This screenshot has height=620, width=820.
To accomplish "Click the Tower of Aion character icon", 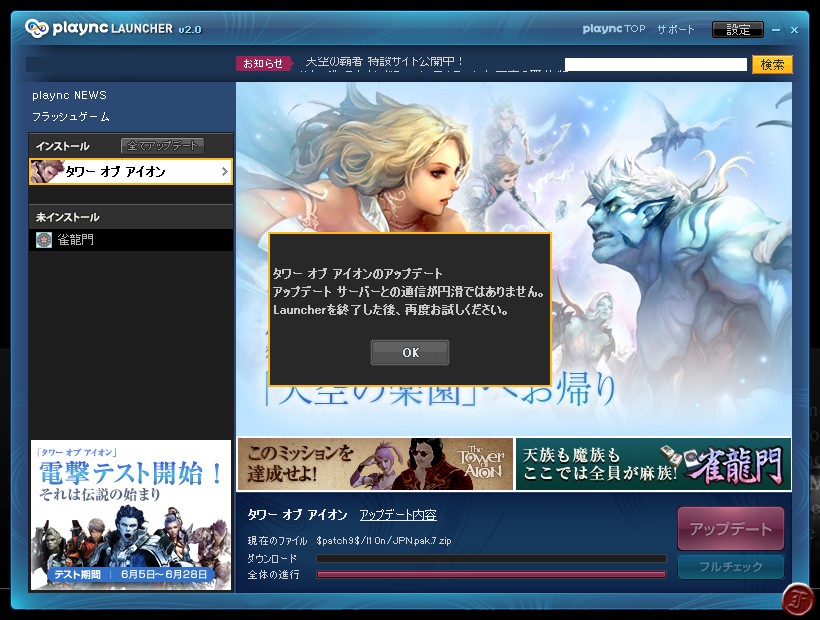I will 46,171.
